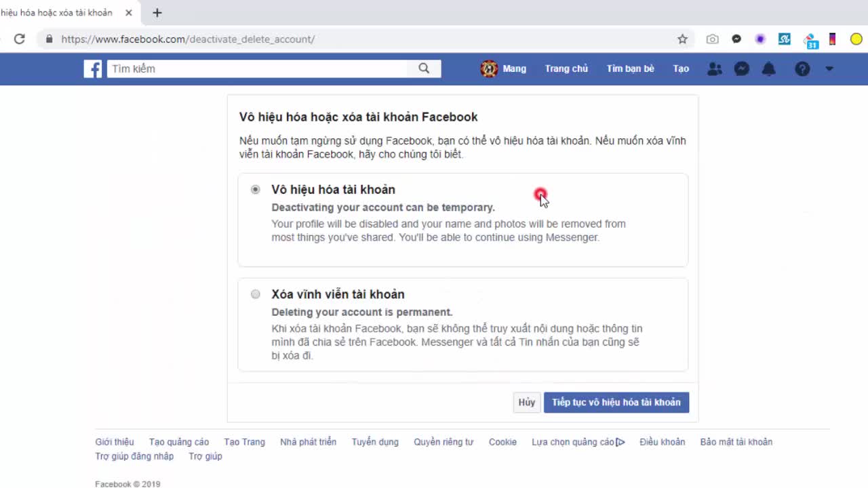Open the Messenger icon in Facebook bar
The height and width of the screenshot is (488, 868).
pyautogui.click(x=742, y=68)
